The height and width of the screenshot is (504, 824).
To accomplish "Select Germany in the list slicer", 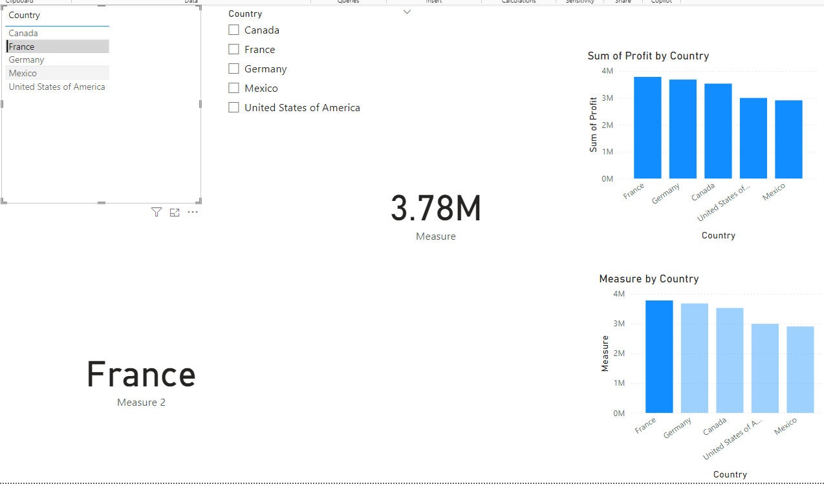I will click(58, 59).
